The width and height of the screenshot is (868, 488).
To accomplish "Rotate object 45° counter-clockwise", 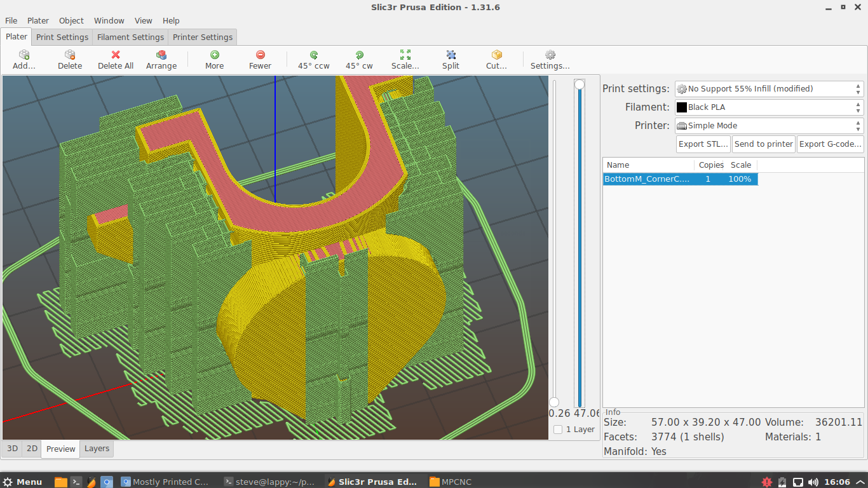I will 314,55.
